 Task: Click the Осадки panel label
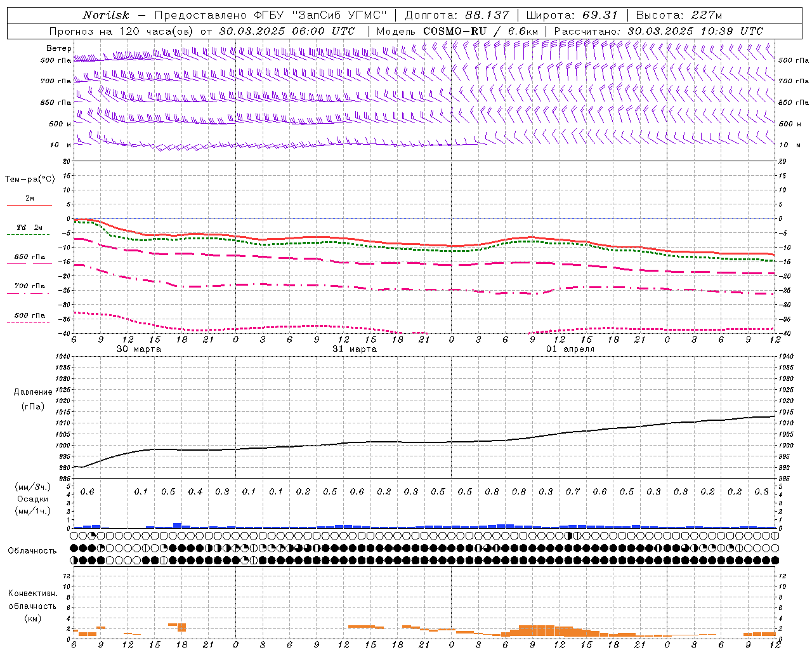point(33,499)
